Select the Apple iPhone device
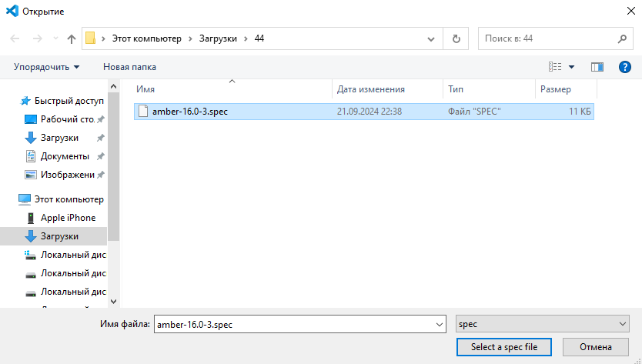The width and height of the screenshot is (642, 364). pyautogui.click(x=68, y=218)
